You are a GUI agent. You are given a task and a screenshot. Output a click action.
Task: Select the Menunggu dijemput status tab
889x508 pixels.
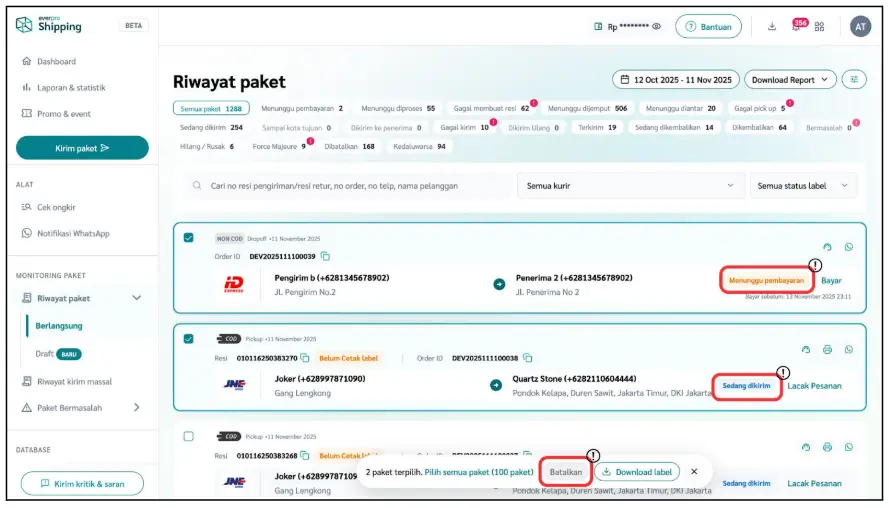click(587, 108)
